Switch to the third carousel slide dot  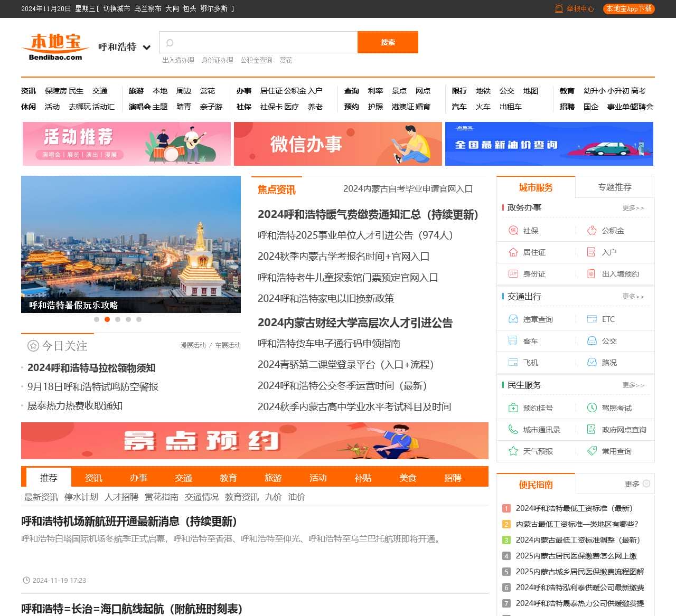click(118, 319)
